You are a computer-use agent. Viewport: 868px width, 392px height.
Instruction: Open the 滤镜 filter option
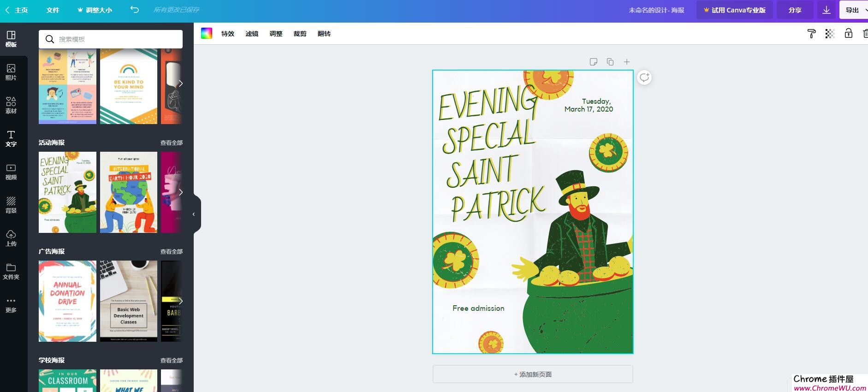pos(252,34)
